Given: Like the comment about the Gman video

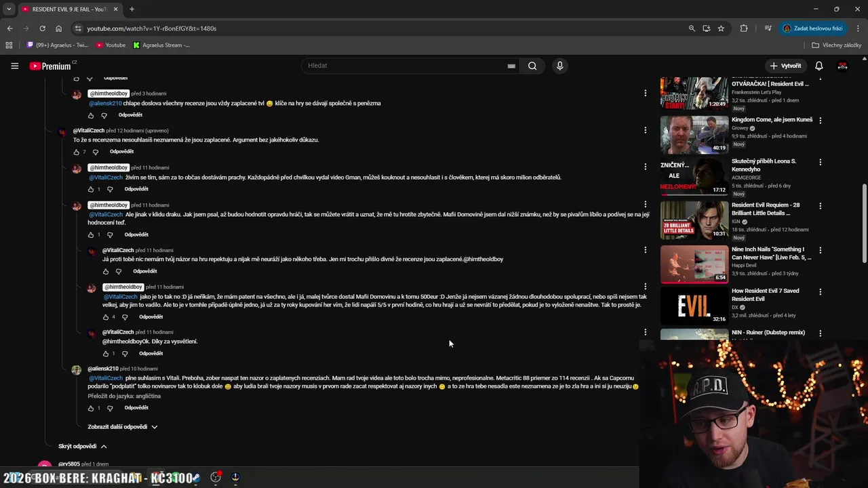Looking at the screenshot, I should (91, 189).
